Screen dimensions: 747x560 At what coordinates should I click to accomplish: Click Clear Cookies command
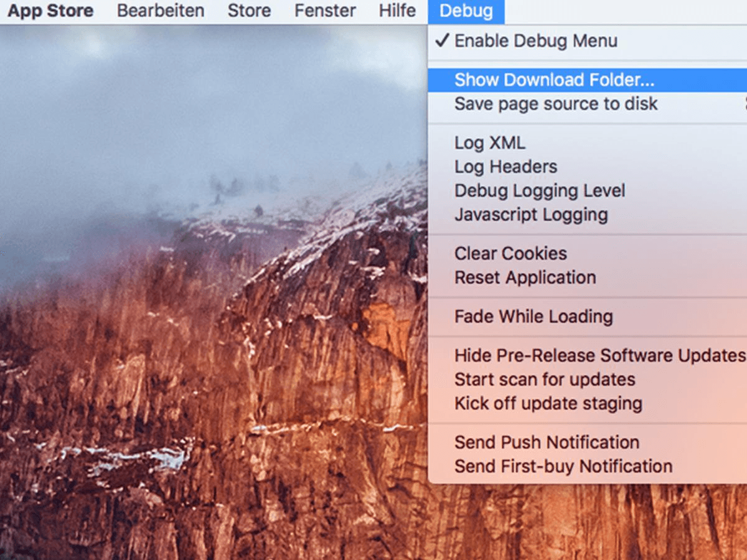pos(510,253)
